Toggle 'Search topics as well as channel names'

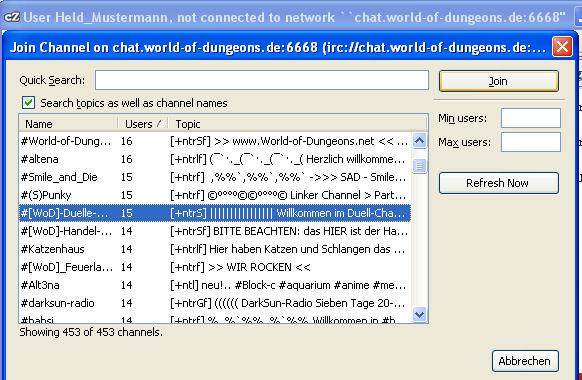(x=28, y=103)
